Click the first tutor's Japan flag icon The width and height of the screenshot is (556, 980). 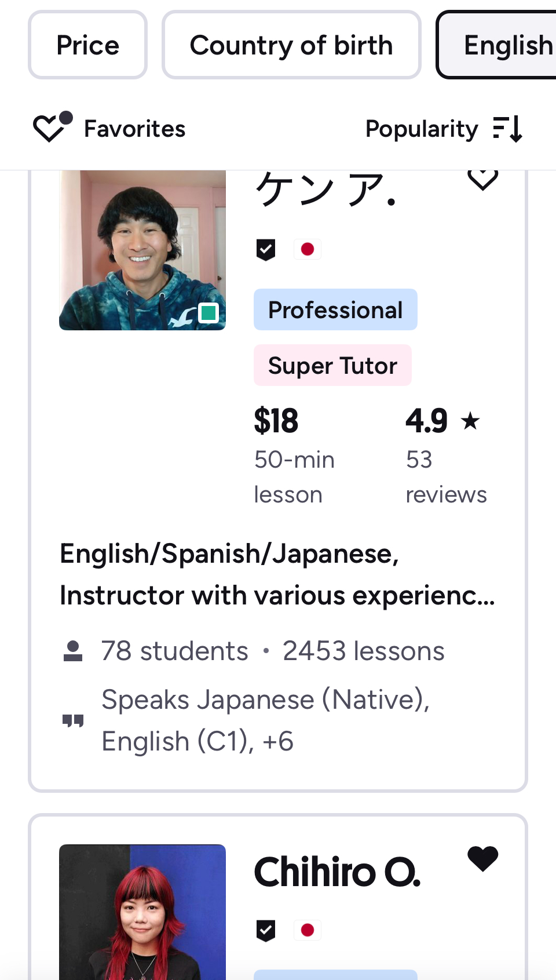pos(308,250)
